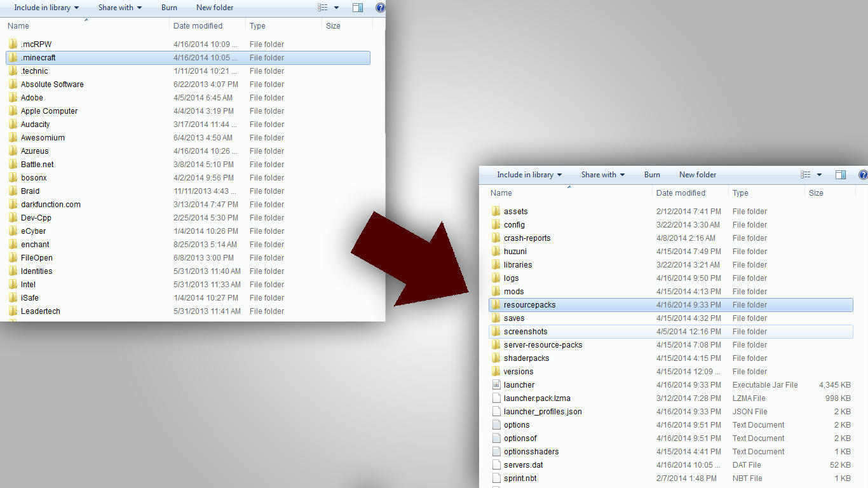
Task: Click the Leadertech folder icon
Action: point(13,311)
